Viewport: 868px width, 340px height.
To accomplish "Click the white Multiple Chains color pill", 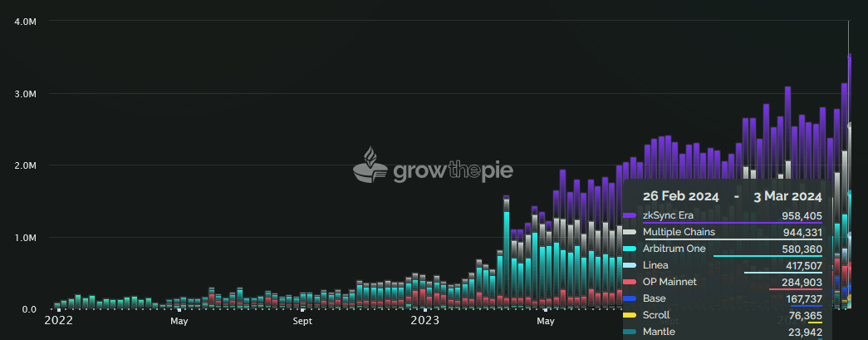I will [x=630, y=232].
